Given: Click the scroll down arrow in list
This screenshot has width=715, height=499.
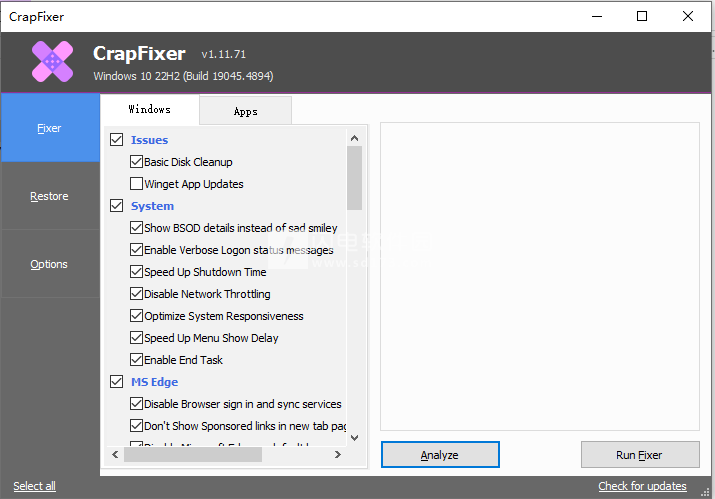Looking at the screenshot, I should (x=354, y=437).
